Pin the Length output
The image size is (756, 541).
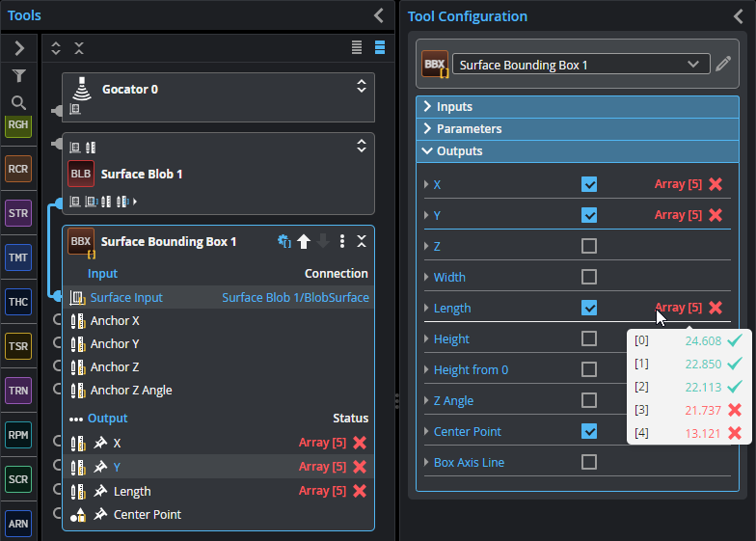(99, 491)
